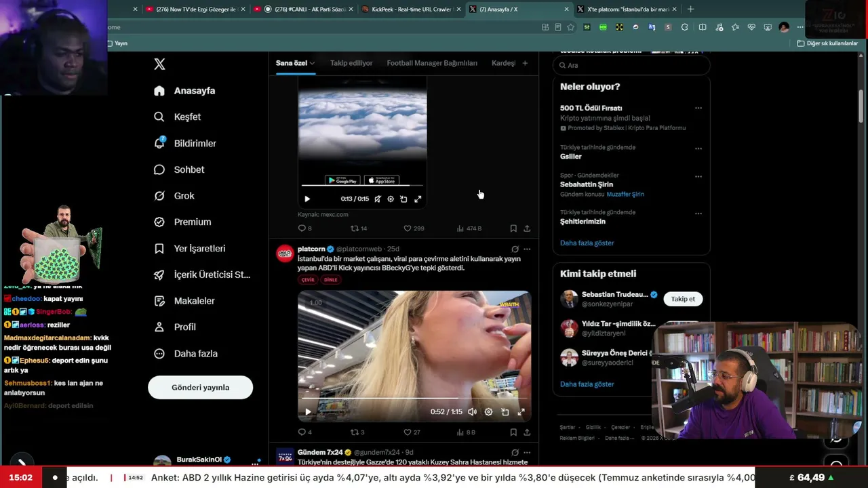This screenshot has width=868, height=488.
Task: Open the İçerik Üreticisi rocket icon
Action: click(159, 274)
